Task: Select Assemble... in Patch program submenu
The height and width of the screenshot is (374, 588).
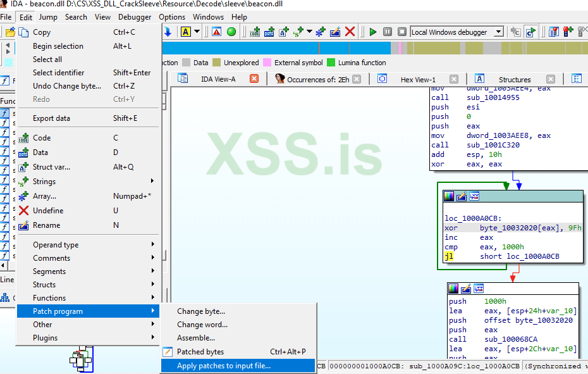Action: pyautogui.click(x=238, y=337)
